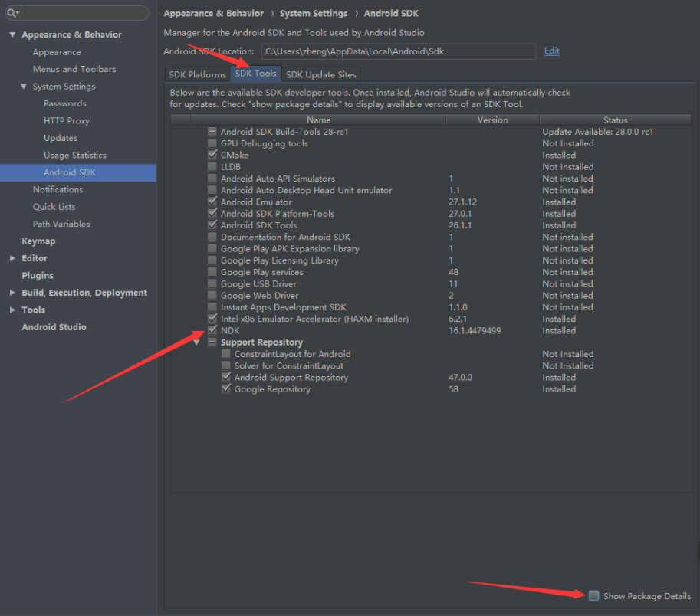This screenshot has height=616, width=700.
Task: Uncheck Google Repository checkbox
Action: [x=226, y=388]
